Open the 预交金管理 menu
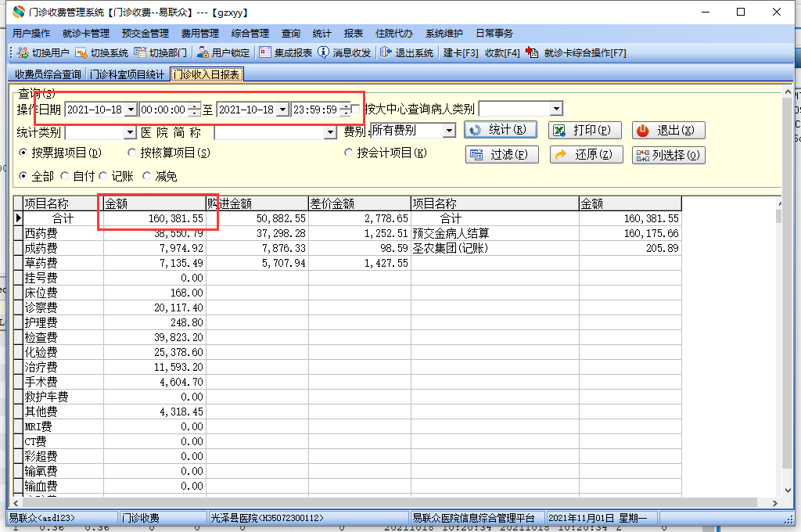 (x=145, y=33)
